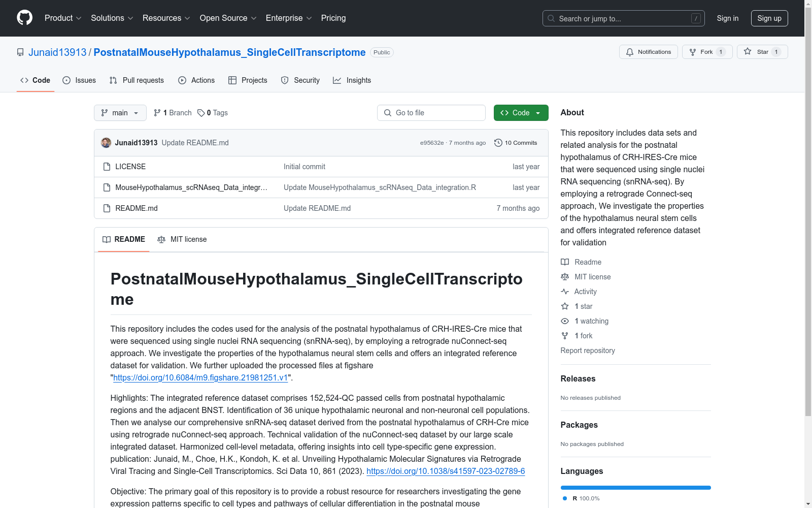Open the green Code dropdown button
This screenshot has height=508, width=812.
click(521, 113)
